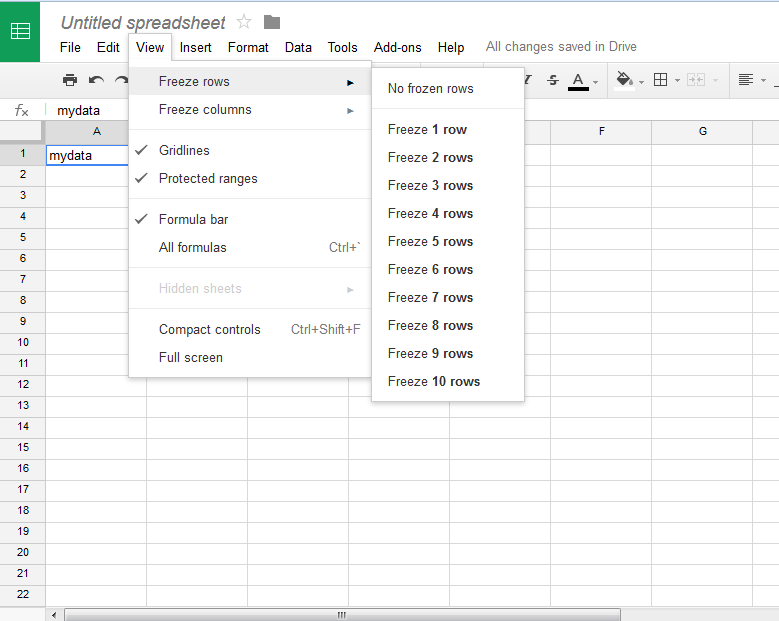This screenshot has width=779, height=621.
Task: Click the italic toolbar button
Action: [x=527, y=80]
